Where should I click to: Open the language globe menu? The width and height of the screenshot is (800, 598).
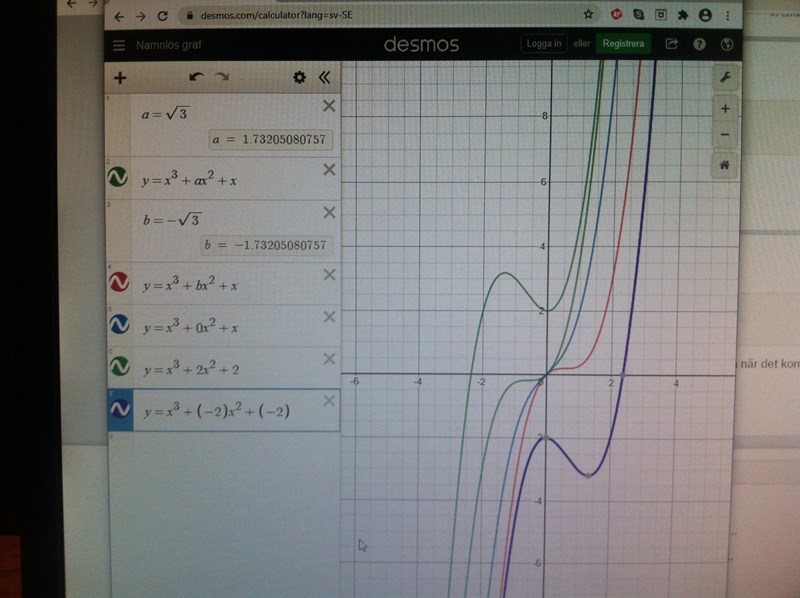pos(727,44)
